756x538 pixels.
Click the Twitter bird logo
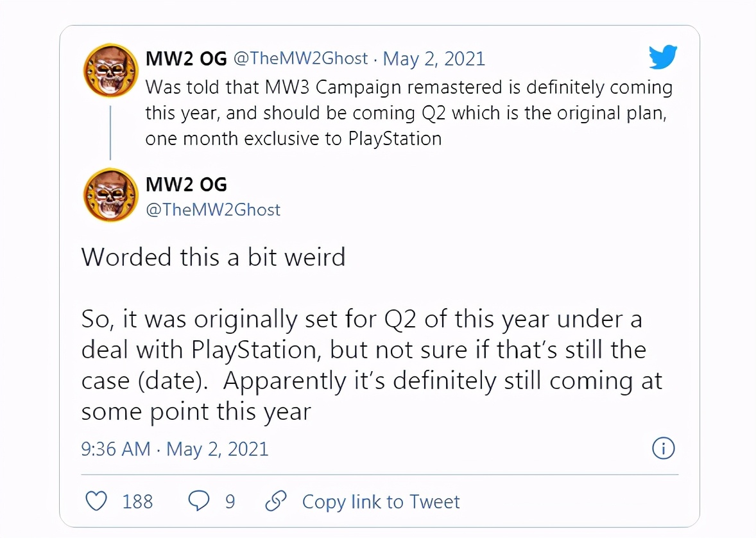point(663,58)
